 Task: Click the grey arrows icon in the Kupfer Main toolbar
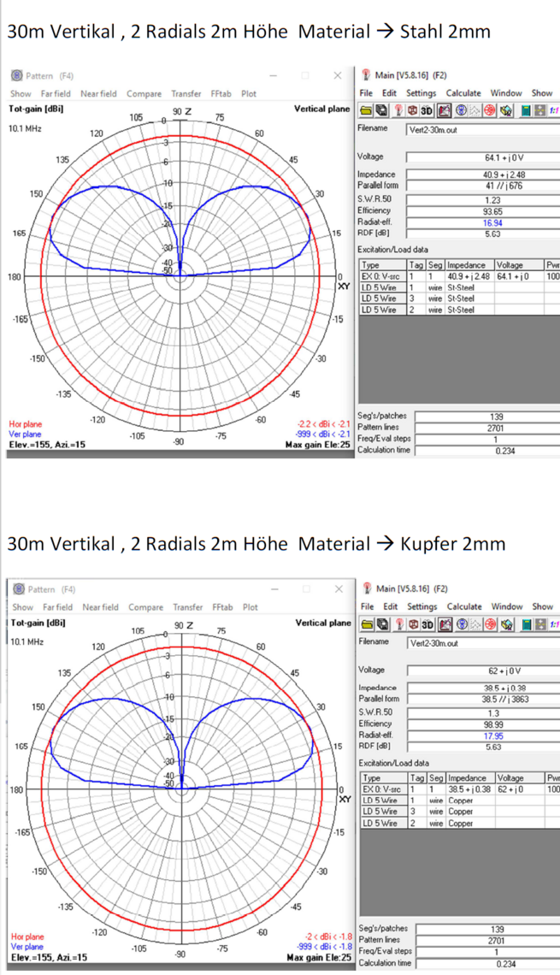click(541, 624)
